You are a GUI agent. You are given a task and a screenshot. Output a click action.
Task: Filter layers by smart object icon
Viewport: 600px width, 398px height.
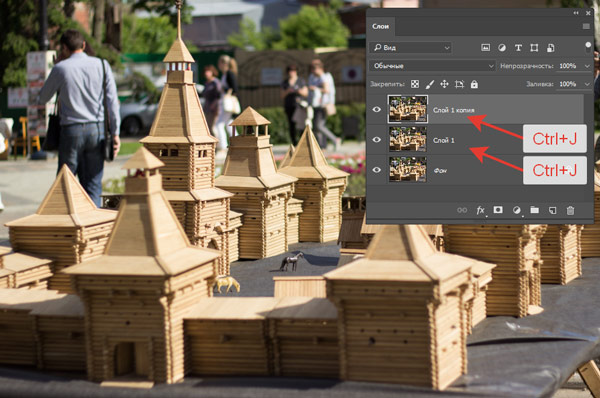point(550,48)
